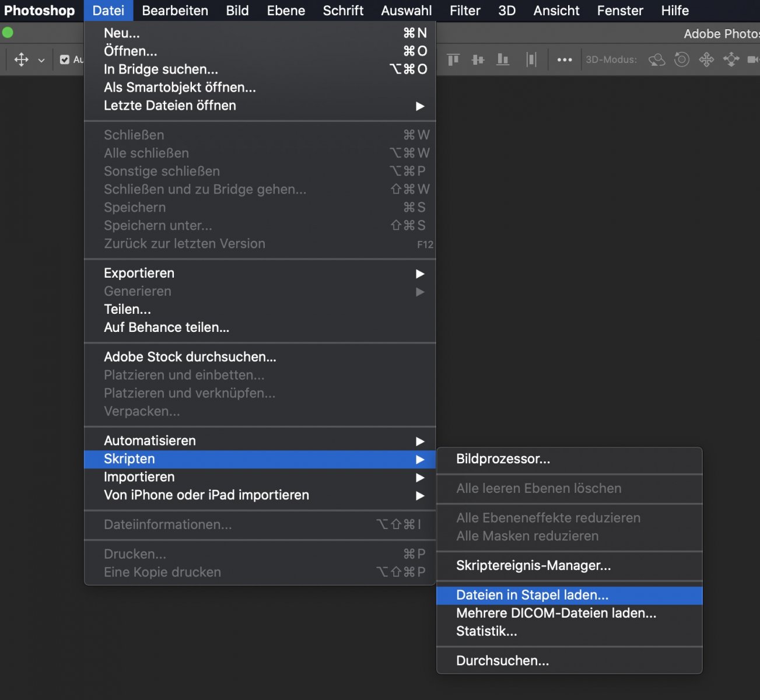The image size is (760, 700).
Task: Open the Filter menu
Action: [465, 10]
